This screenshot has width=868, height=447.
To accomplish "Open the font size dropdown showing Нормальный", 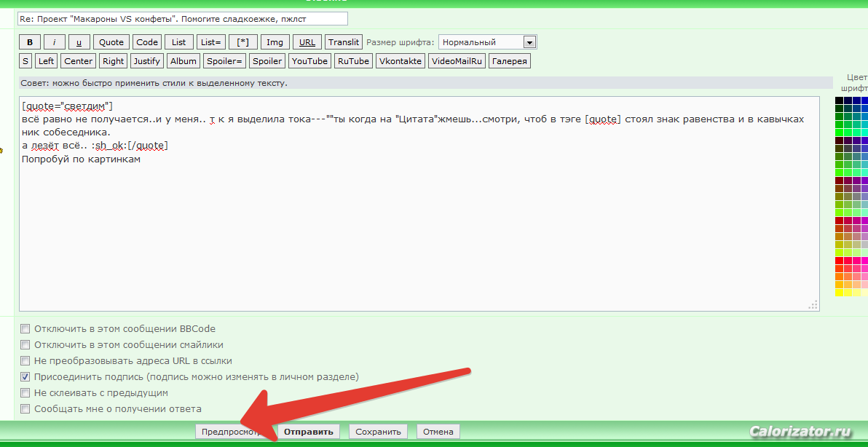I will coord(487,42).
